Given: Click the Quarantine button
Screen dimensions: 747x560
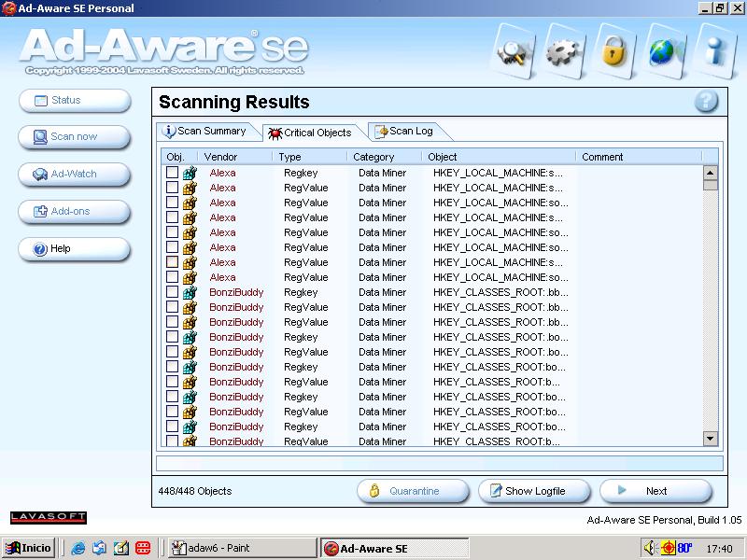Looking at the screenshot, I should tap(413, 491).
